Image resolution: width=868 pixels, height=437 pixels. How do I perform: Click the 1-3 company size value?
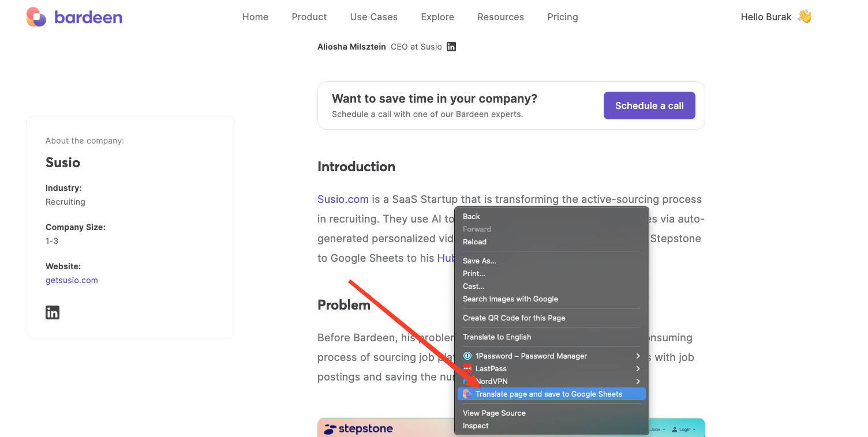[52, 241]
